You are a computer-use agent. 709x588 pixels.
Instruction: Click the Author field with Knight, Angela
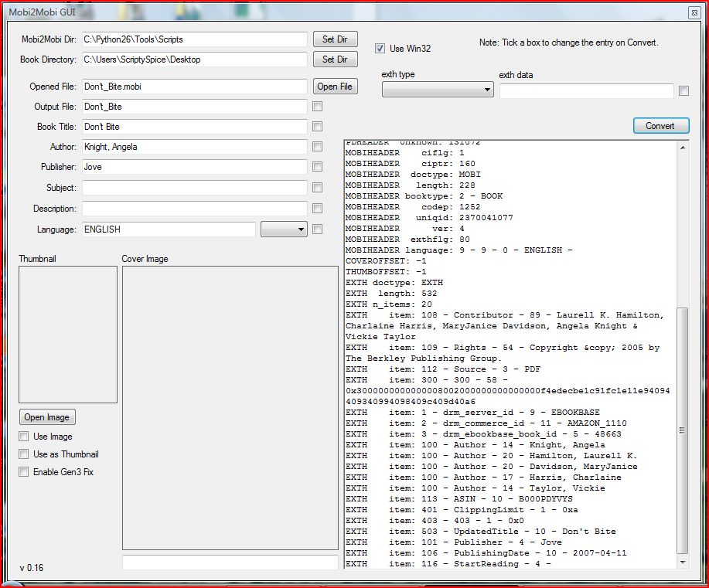click(x=194, y=147)
